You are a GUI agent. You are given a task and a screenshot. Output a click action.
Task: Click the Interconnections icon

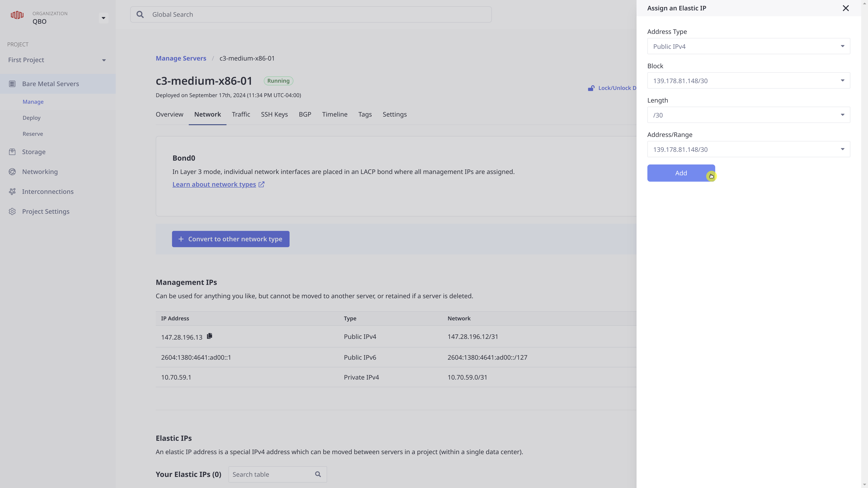click(12, 192)
